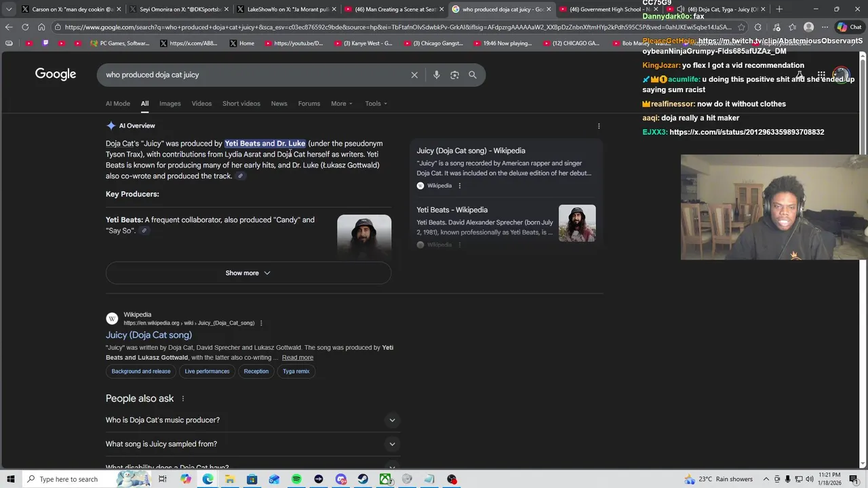Image resolution: width=868 pixels, height=488 pixels.
Task: Switch to News results tab
Action: point(279,104)
